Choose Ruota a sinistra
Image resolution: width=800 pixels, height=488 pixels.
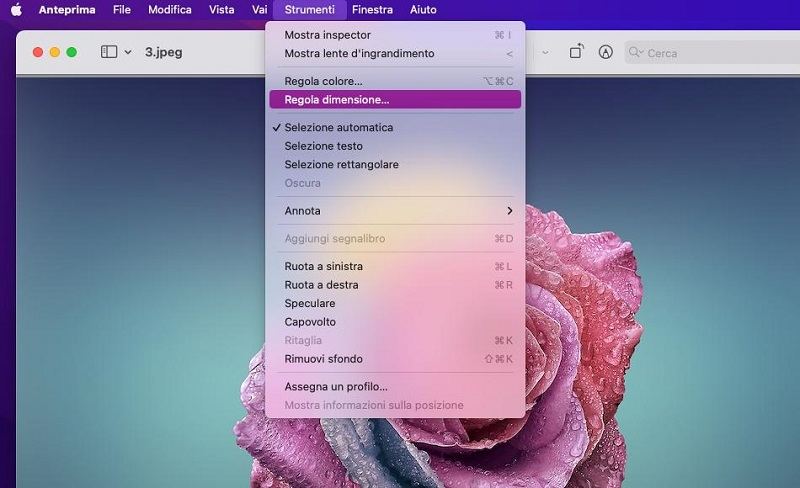pos(395,266)
